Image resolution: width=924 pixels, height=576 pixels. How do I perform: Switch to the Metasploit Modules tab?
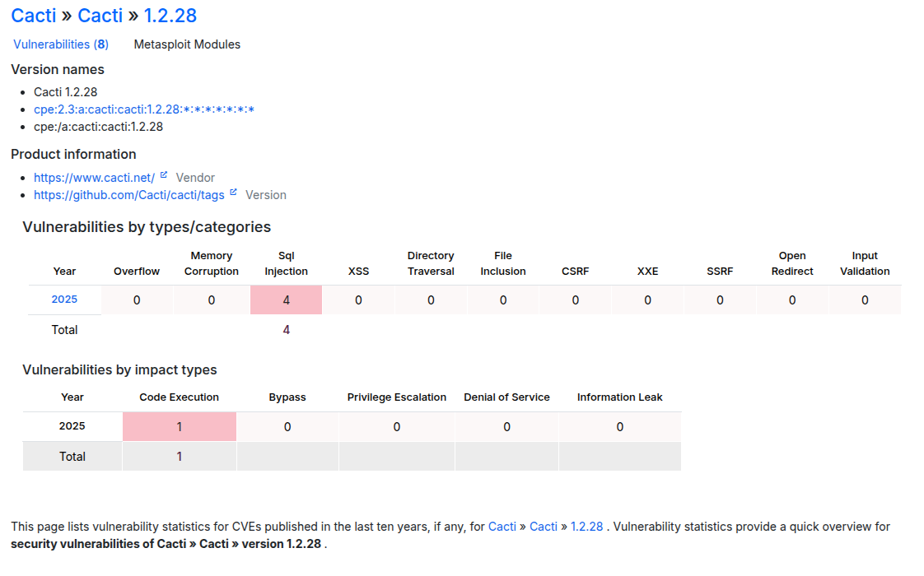(187, 44)
